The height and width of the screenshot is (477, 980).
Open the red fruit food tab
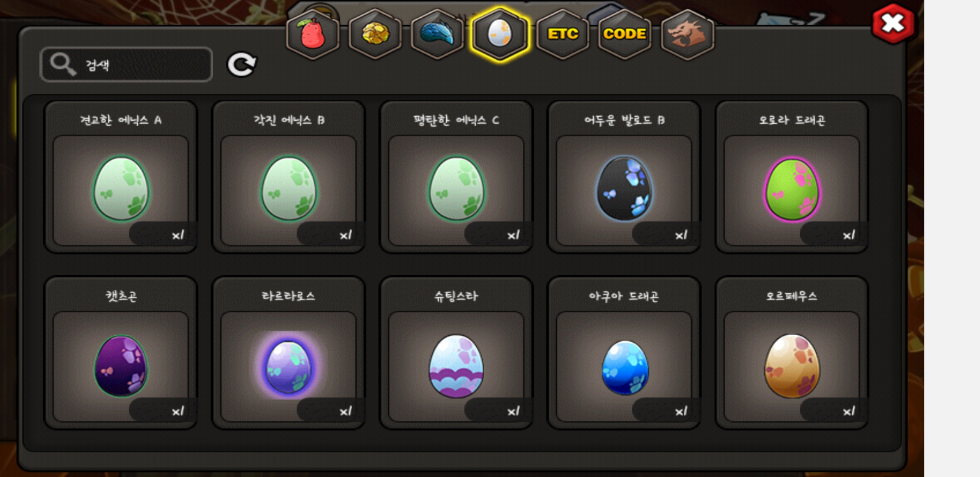coord(313,34)
